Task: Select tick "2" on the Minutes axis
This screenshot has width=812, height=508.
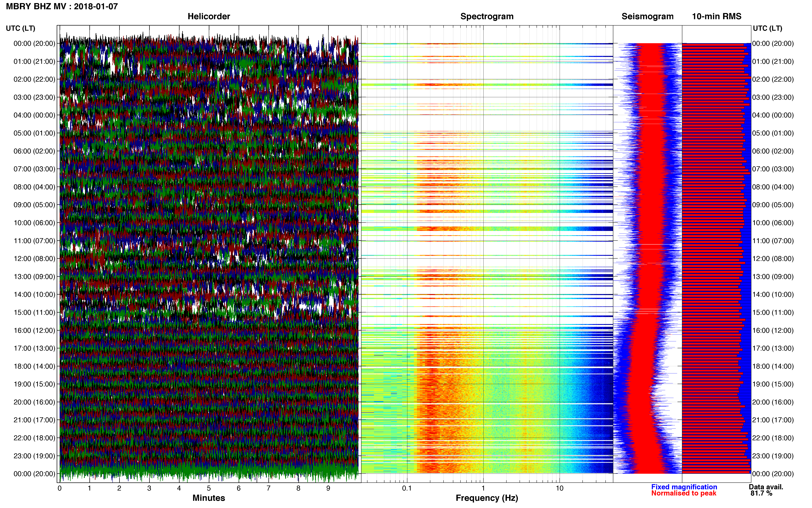Action: click(119, 488)
